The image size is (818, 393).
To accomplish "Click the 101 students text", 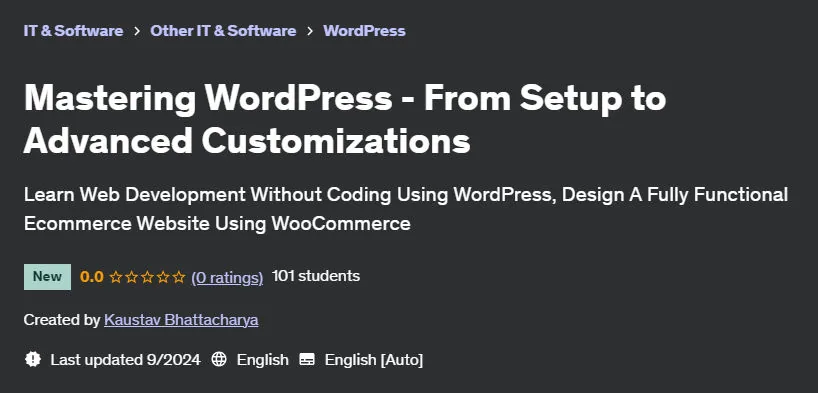I will coord(316,276).
